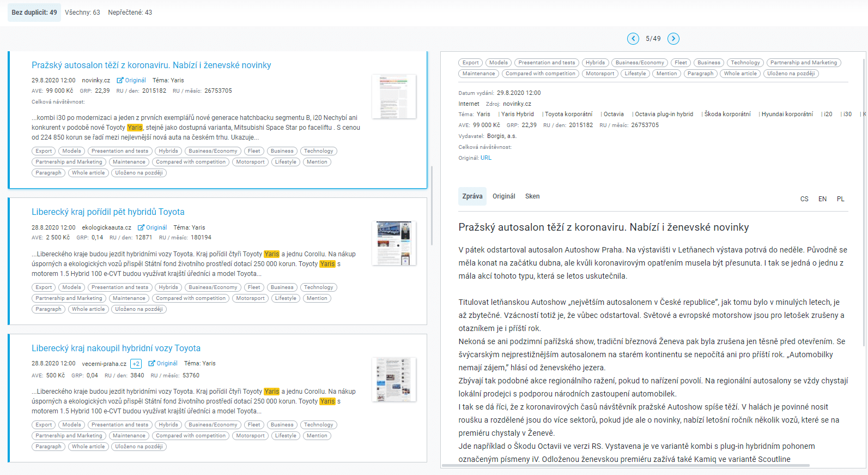Viewport: 868px width, 475px height.
Task: Select 'Škoda korporátní' topic
Action: (x=727, y=115)
